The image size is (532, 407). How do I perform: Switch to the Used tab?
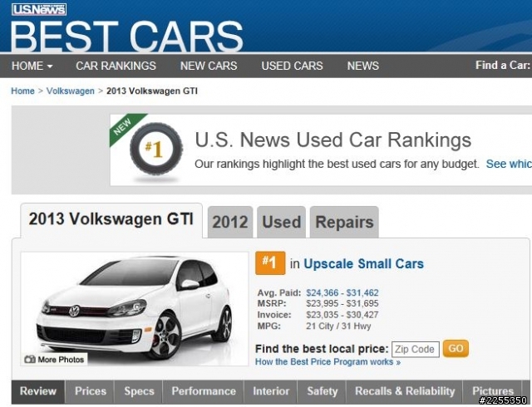click(x=281, y=222)
